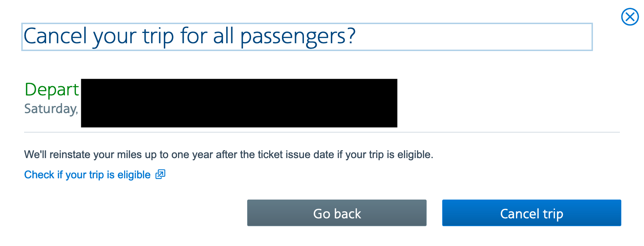Click the horizontal divider below the departure info

click(322, 132)
